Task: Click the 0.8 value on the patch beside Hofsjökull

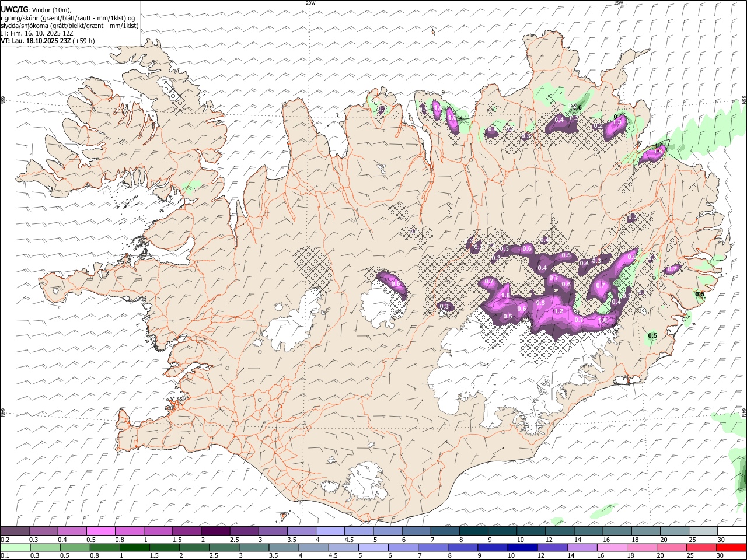Action: pos(396,284)
